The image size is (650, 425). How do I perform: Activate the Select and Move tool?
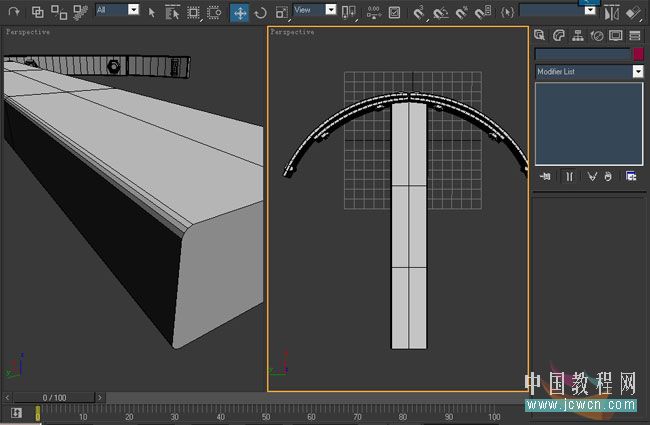240,13
